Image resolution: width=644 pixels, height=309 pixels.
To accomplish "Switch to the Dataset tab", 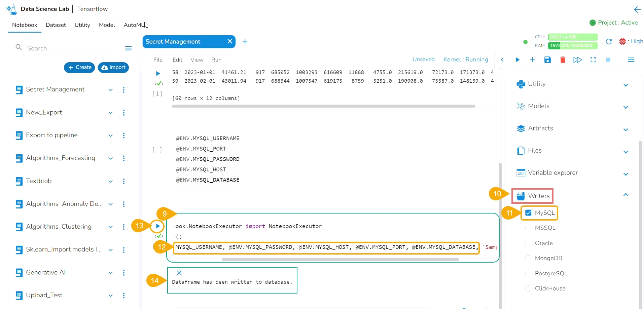I will [x=56, y=25].
